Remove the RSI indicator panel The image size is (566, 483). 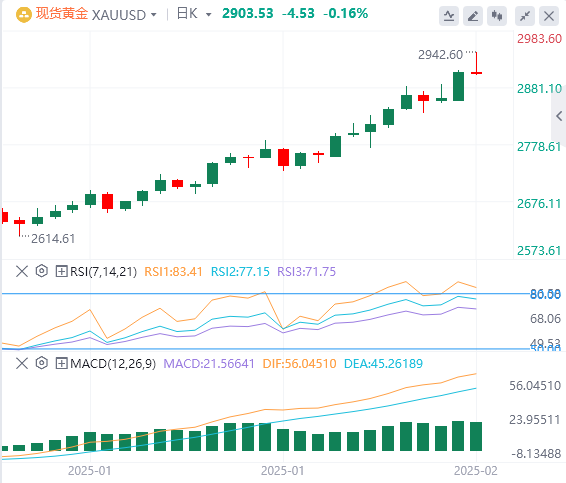click(x=22, y=271)
